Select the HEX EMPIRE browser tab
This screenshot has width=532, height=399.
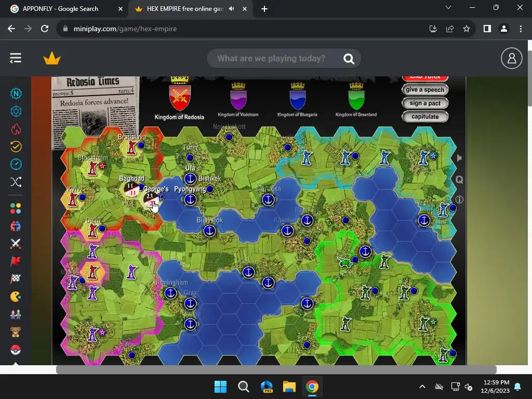[x=185, y=9]
